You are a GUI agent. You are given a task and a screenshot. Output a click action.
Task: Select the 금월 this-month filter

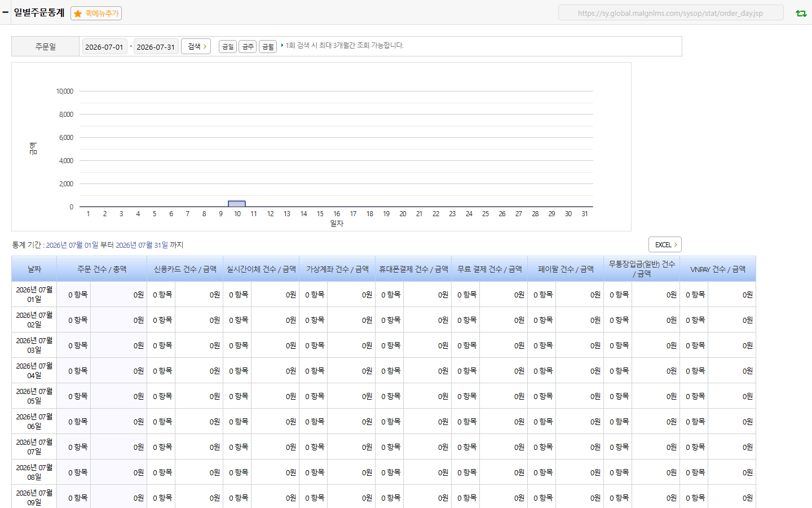(268, 47)
